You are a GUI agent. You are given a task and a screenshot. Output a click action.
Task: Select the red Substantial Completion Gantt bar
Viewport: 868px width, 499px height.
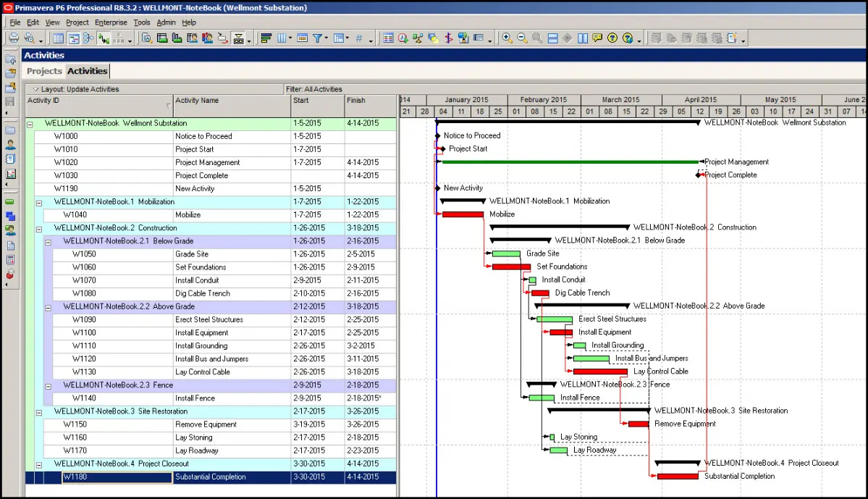pos(678,477)
